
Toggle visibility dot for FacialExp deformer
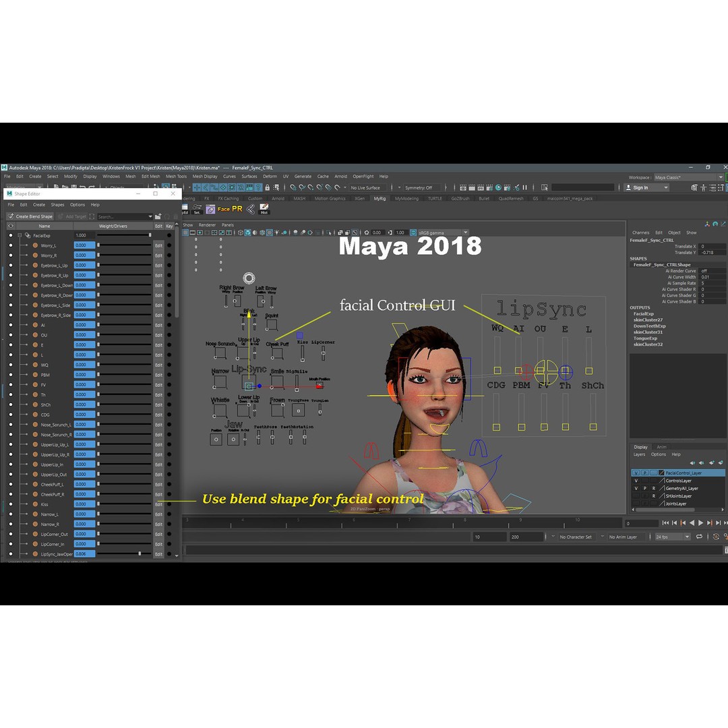(11, 235)
